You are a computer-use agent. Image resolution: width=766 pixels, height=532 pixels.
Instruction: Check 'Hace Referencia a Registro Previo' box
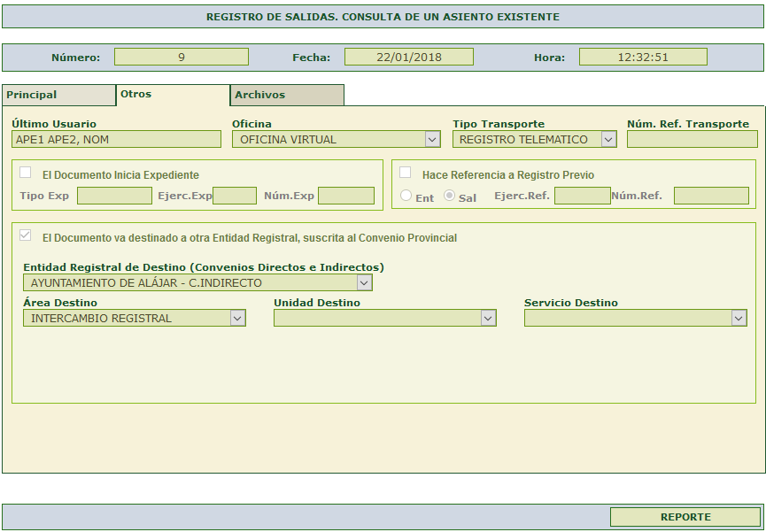click(x=405, y=173)
